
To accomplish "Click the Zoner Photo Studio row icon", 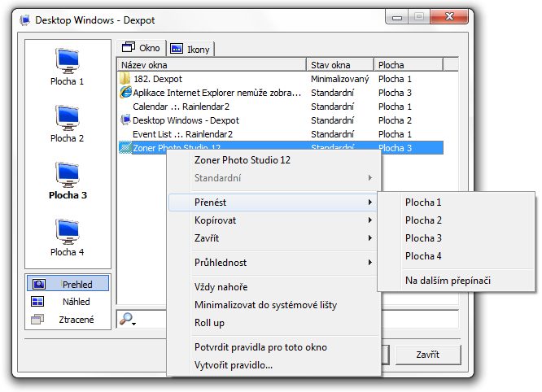I will click(125, 147).
